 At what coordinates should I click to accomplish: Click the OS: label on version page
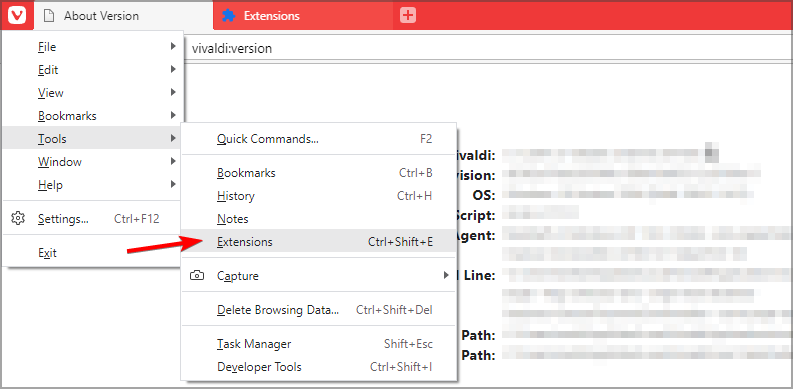pos(484,195)
